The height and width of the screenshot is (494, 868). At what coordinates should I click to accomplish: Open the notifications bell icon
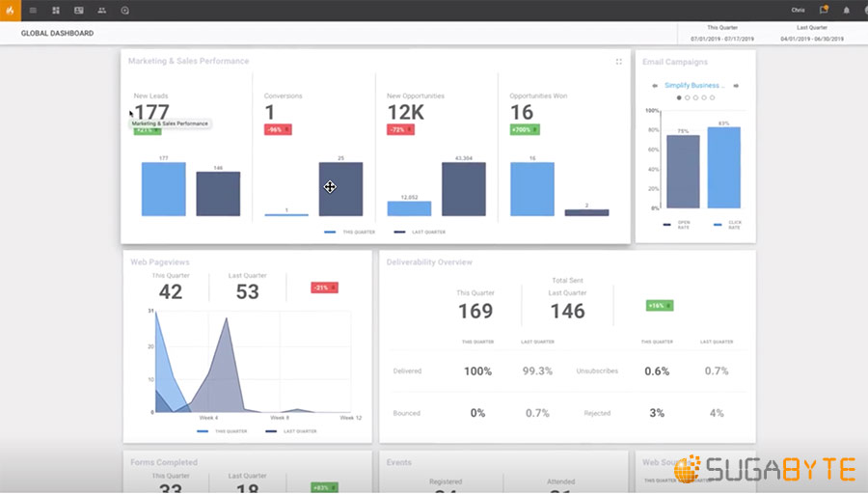[847, 11]
